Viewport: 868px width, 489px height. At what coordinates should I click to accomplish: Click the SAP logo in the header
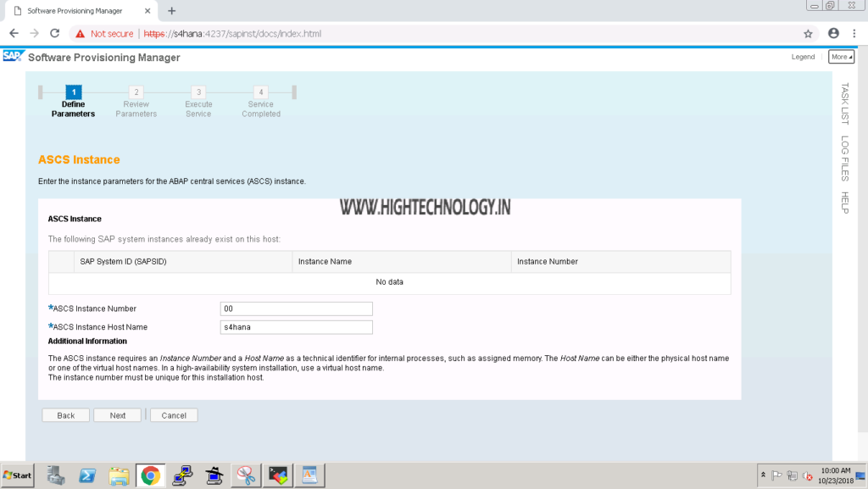(x=14, y=57)
